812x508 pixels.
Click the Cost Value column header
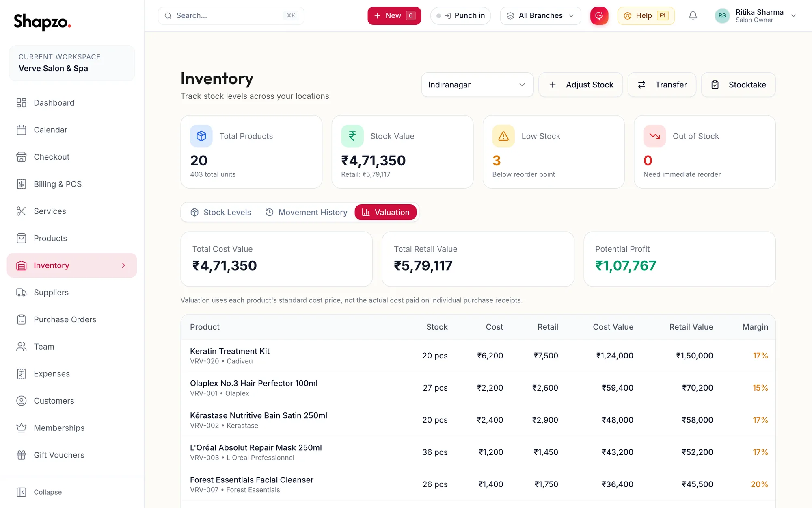coord(613,327)
